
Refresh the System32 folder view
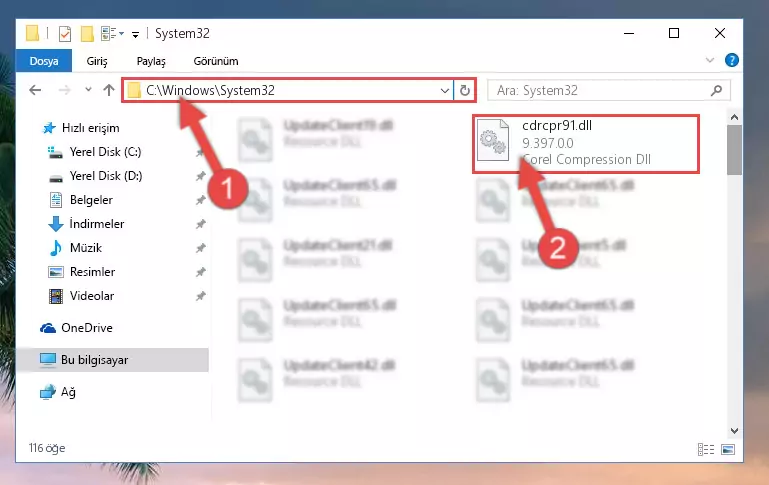[464, 90]
